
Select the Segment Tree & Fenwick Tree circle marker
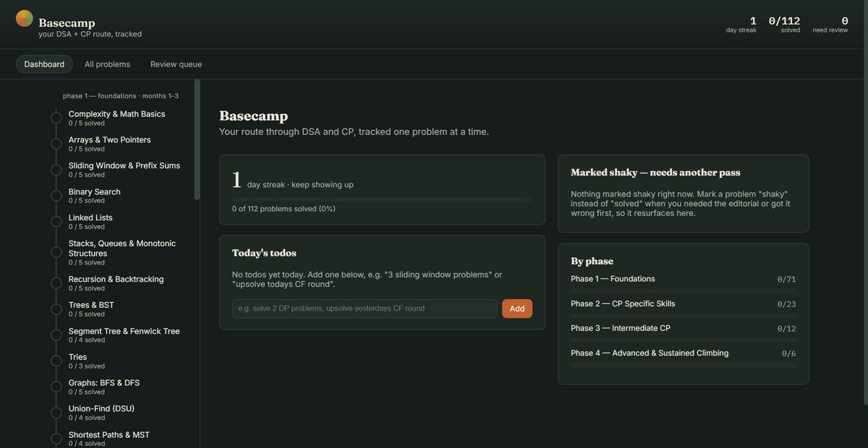coord(56,335)
